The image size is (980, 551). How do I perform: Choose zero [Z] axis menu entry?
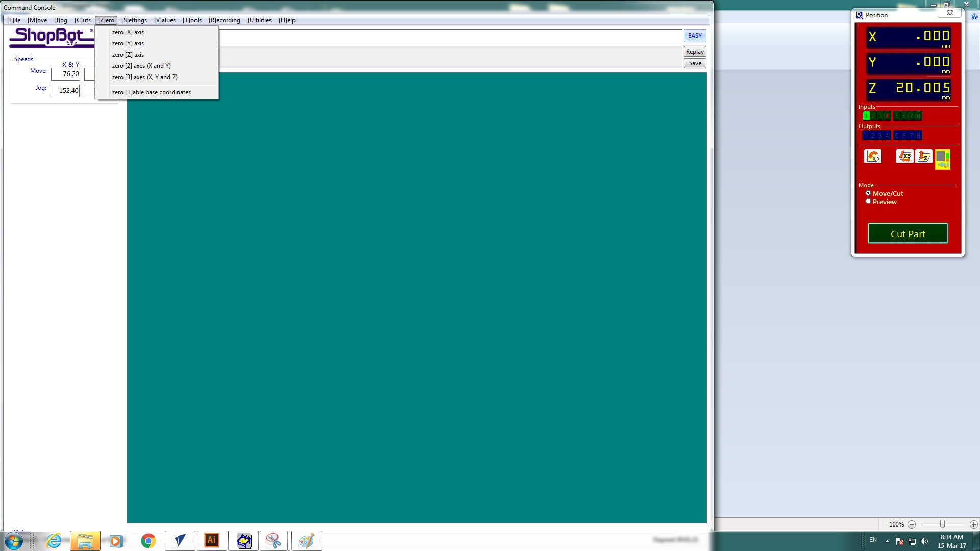pyautogui.click(x=128, y=55)
